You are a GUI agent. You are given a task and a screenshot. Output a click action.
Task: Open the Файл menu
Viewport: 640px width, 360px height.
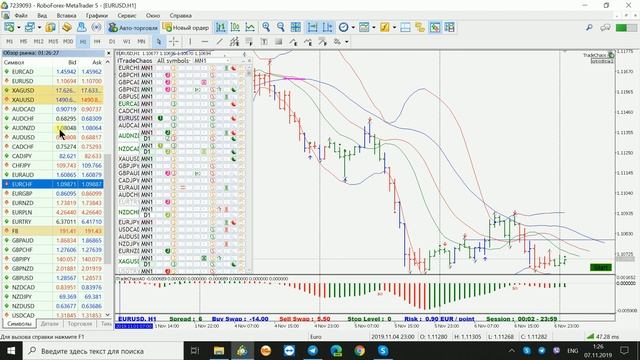pos(21,16)
